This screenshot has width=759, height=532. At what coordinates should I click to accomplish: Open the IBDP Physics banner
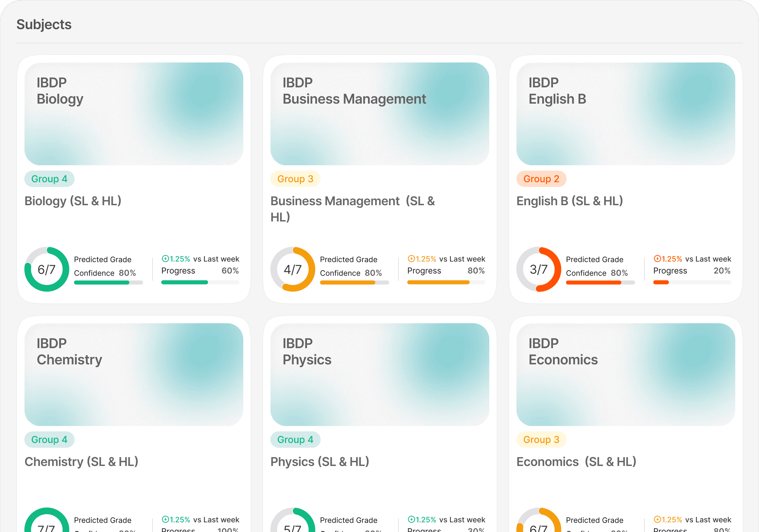point(380,375)
